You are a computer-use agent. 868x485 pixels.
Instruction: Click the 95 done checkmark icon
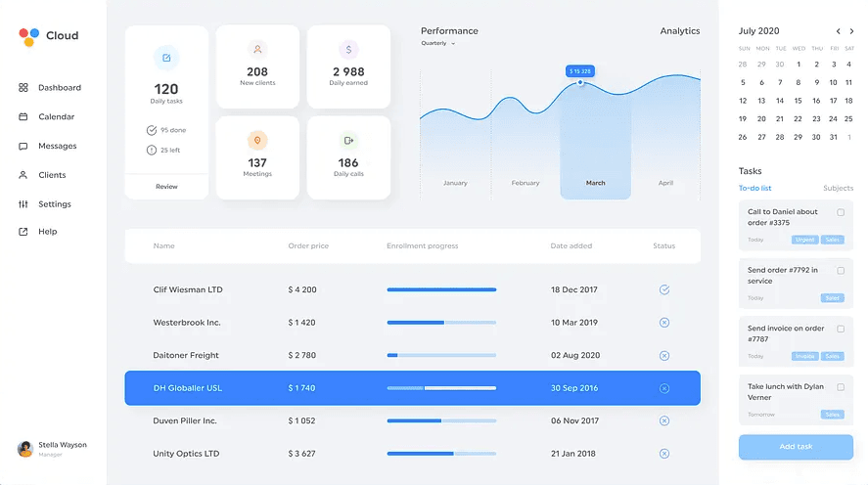151,130
